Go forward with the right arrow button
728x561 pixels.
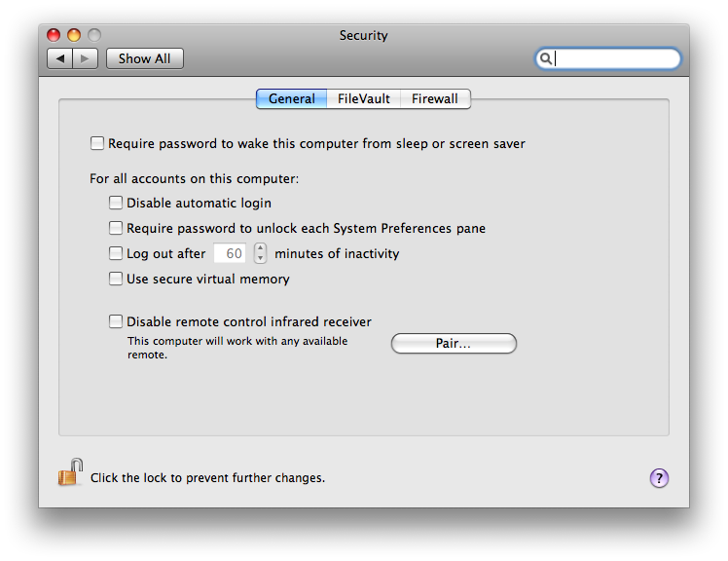click(x=85, y=58)
